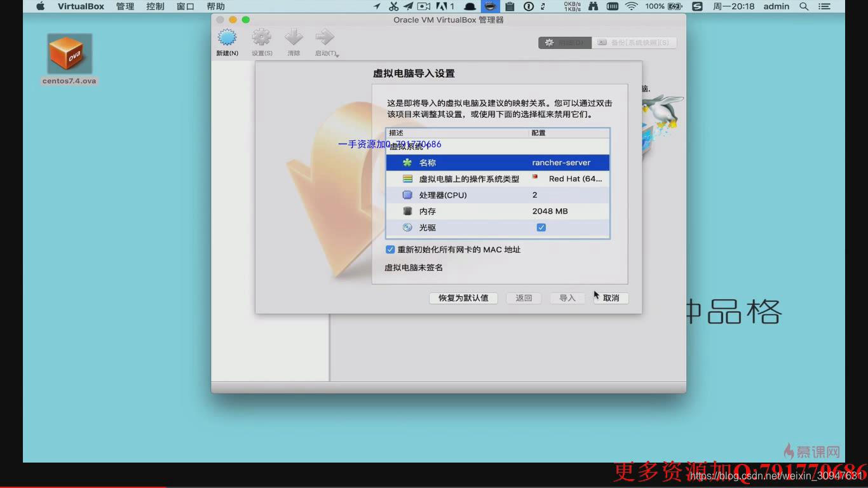Image resolution: width=868 pixels, height=488 pixels.
Task: Click the bowler hat menu bar icon
Action: (470, 6)
